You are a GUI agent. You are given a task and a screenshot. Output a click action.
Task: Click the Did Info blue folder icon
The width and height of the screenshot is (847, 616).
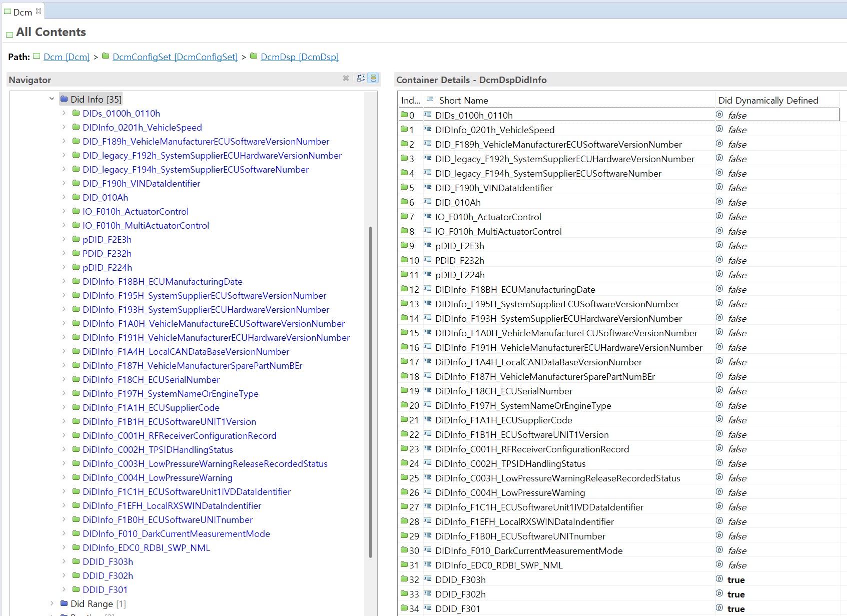[64, 99]
